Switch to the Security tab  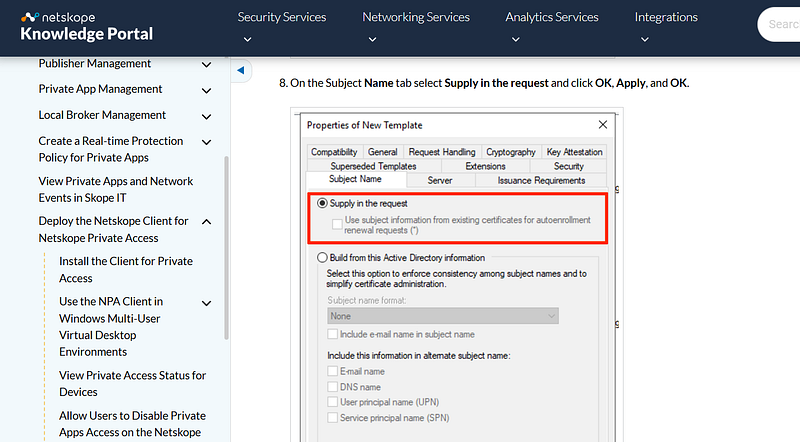569,166
